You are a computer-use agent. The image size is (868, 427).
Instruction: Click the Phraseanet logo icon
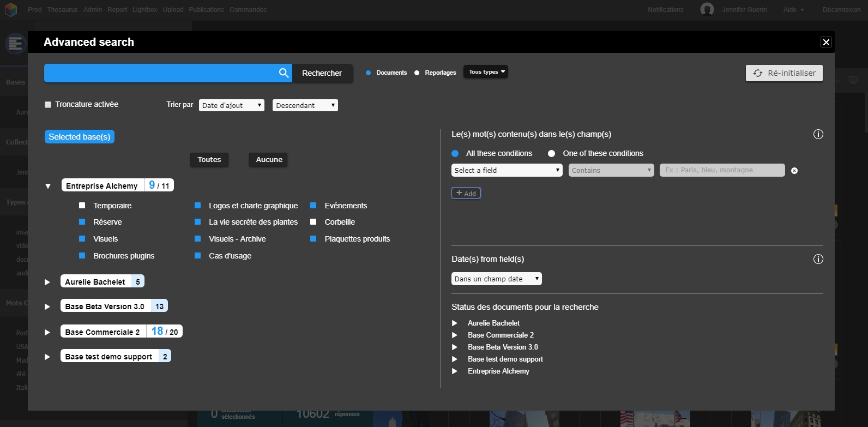point(11,10)
